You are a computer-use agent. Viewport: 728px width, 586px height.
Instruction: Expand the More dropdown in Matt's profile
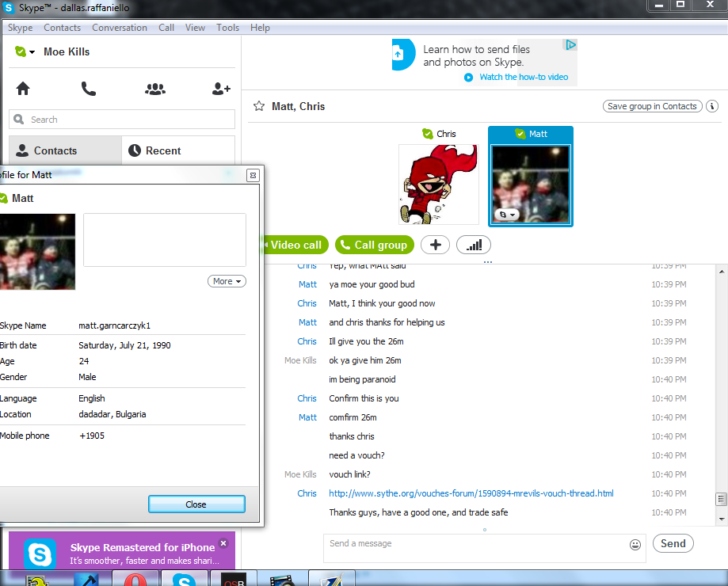[227, 281]
